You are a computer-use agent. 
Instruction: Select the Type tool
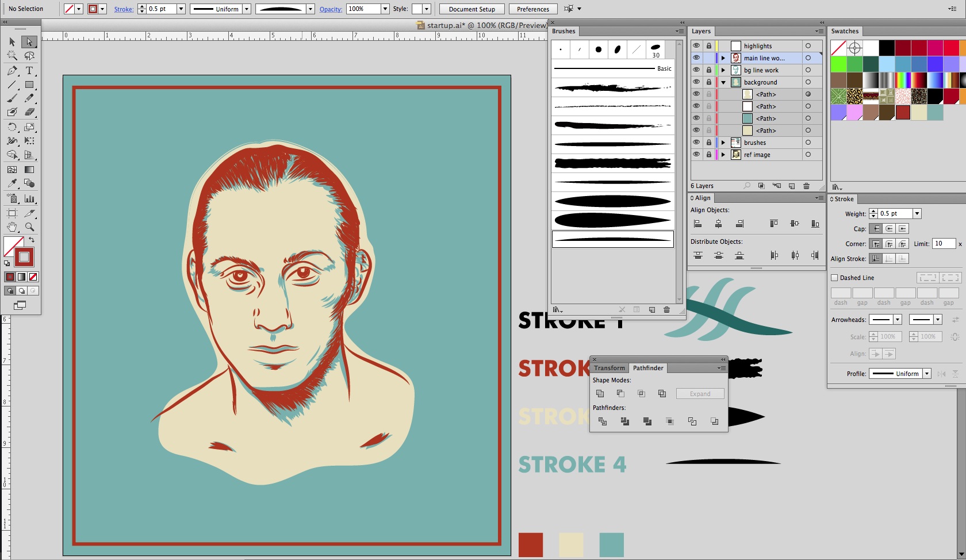[x=29, y=71]
